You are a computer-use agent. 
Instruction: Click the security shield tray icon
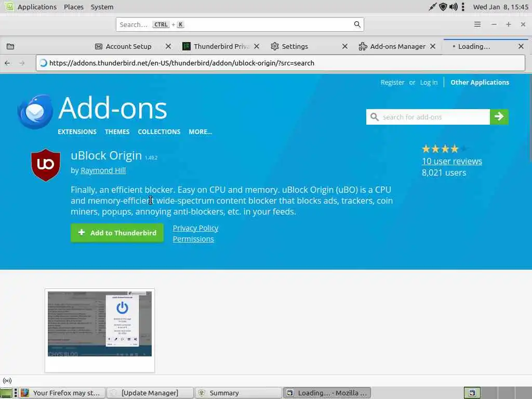click(x=443, y=7)
